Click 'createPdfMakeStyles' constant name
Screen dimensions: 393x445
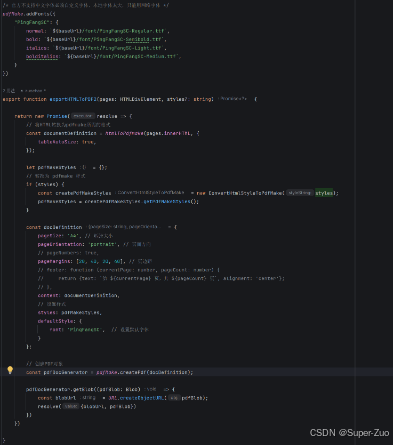(83, 193)
